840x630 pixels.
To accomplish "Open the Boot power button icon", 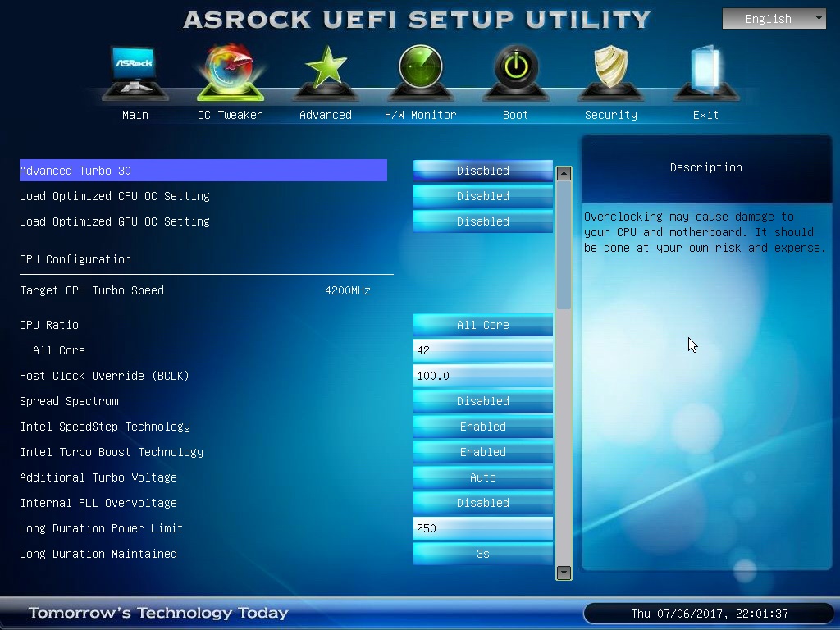I will pos(516,73).
